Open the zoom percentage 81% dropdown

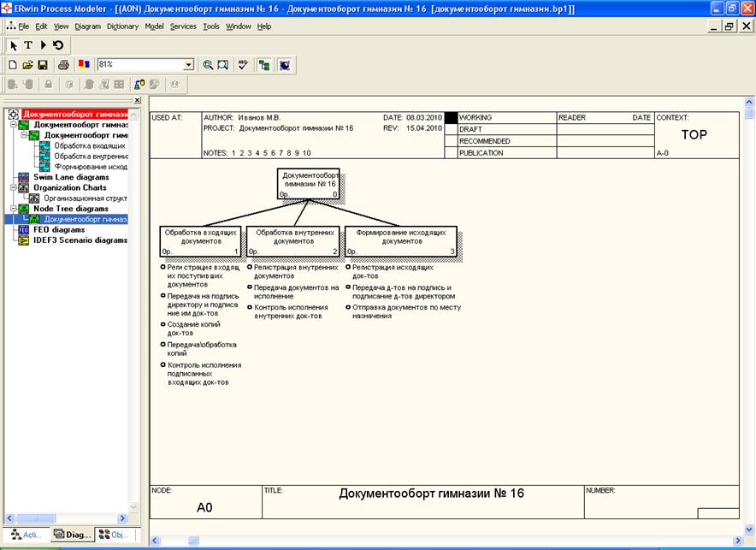click(x=189, y=65)
